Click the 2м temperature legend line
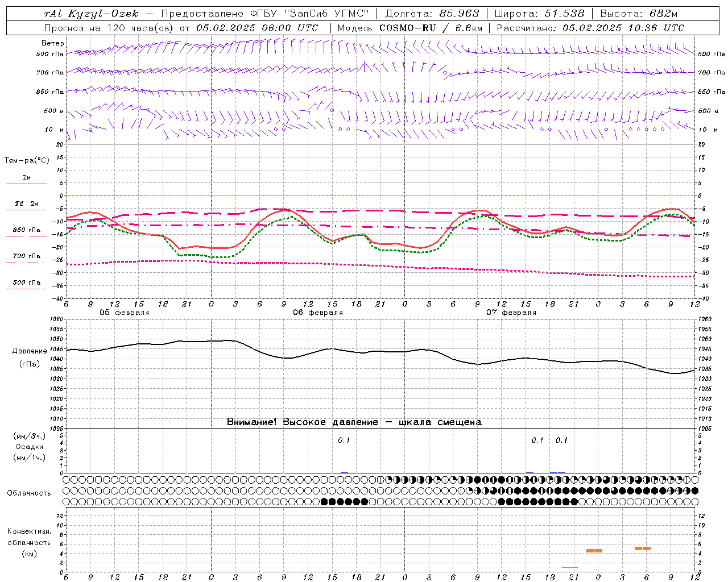This screenshot has height=582, width=728. 26,184
